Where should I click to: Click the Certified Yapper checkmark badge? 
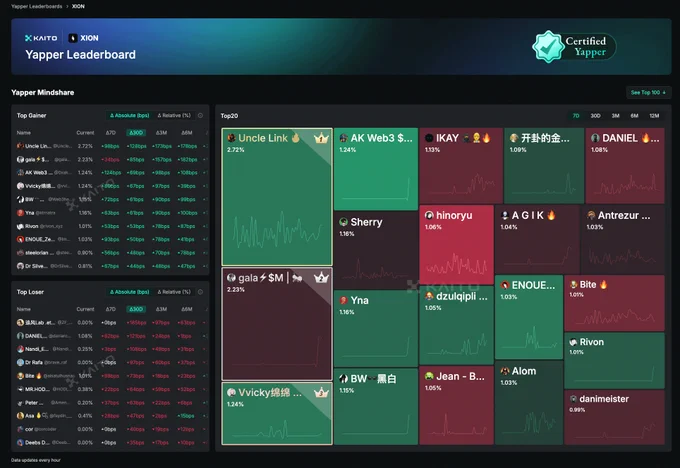[x=548, y=46]
